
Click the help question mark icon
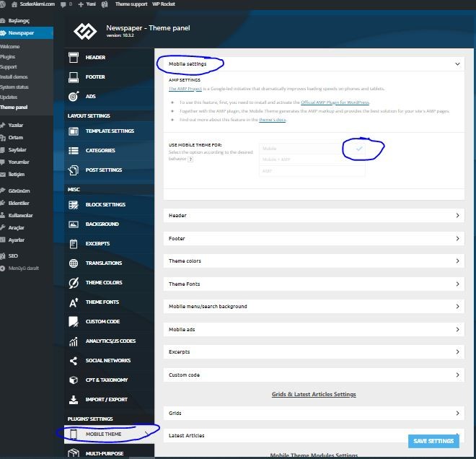(x=190, y=159)
